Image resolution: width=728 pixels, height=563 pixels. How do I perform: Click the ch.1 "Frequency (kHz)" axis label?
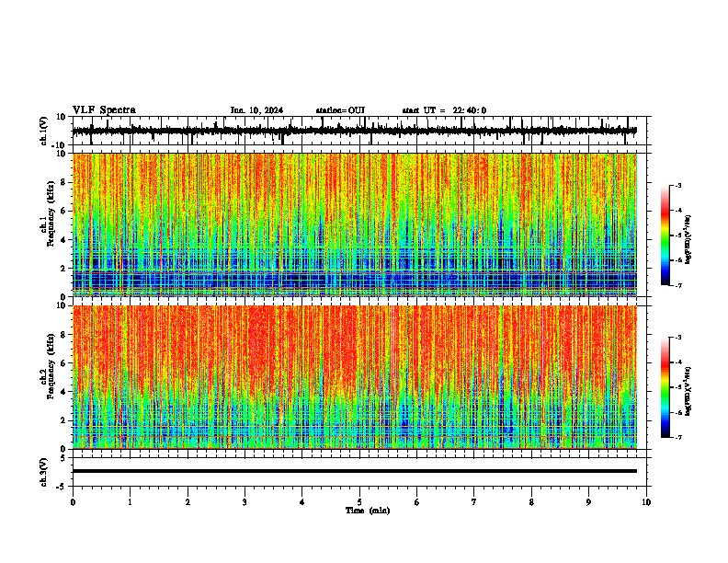51,213
